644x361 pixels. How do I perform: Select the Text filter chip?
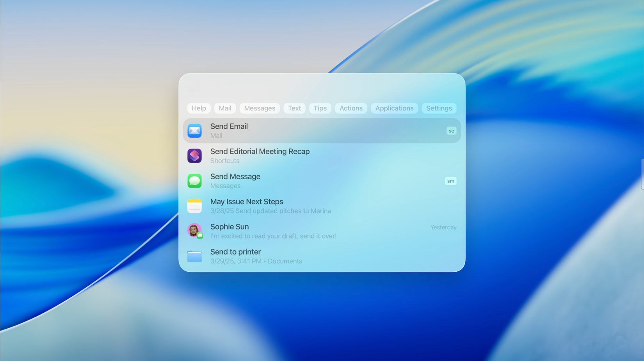[294, 108]
